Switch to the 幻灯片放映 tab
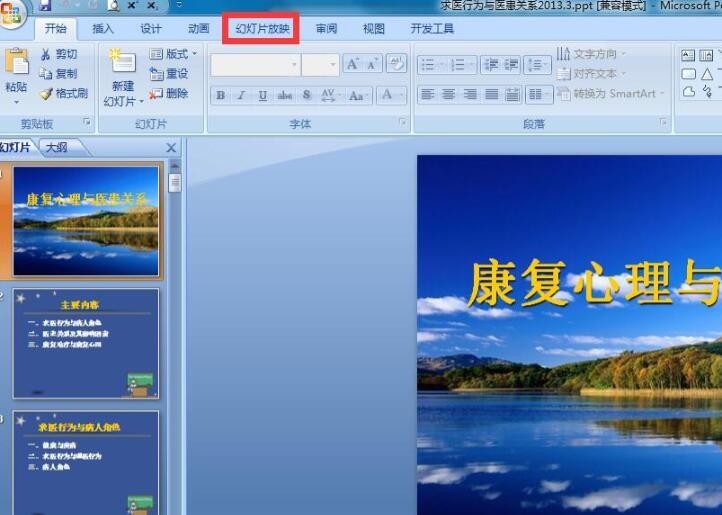722x515 pixels. (262, 29)
